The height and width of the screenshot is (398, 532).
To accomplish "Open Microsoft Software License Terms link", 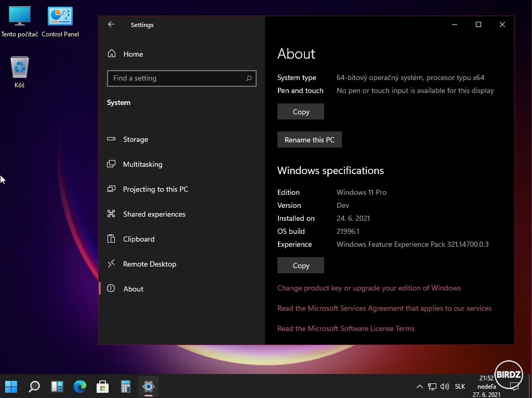I will point(345,328).
